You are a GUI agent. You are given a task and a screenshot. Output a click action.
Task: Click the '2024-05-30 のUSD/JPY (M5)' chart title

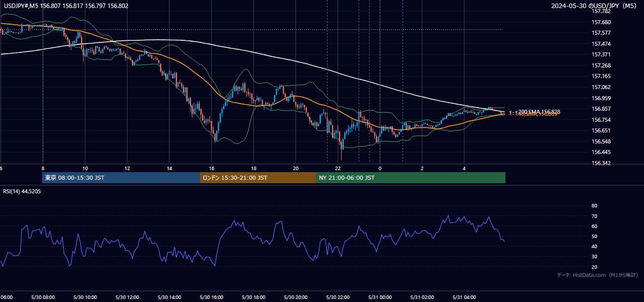pos(595,6)
